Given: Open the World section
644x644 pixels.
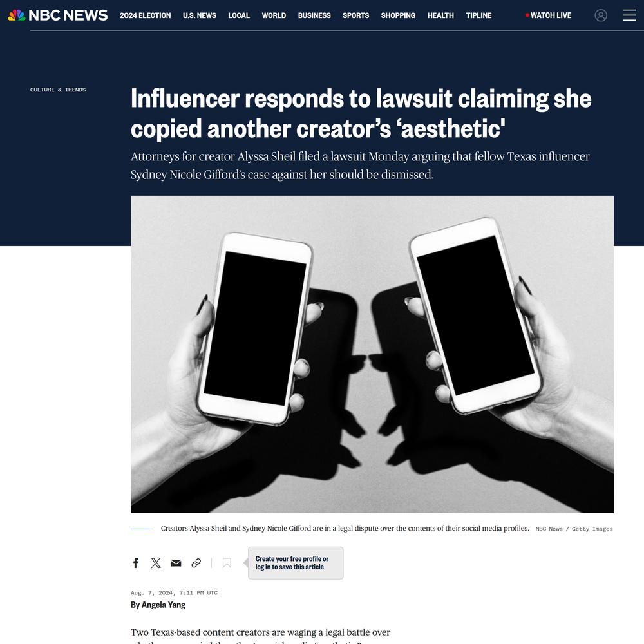Looking at the screenshot, I should [x=274, y=15].
